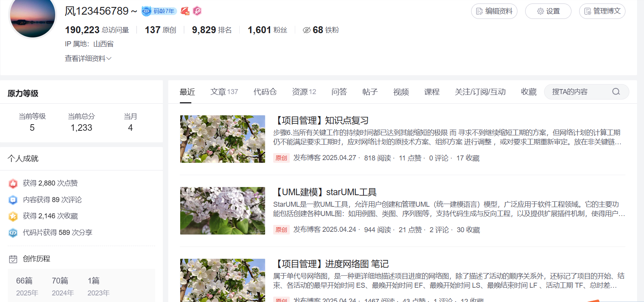Viewport: 644px width, 302px height.
Task: Click the eye icon beside 68 铁粉
Action: 307,30
